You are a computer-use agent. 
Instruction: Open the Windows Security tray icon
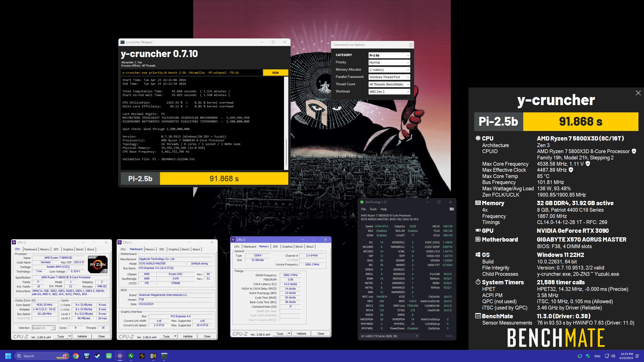[588, 356]
